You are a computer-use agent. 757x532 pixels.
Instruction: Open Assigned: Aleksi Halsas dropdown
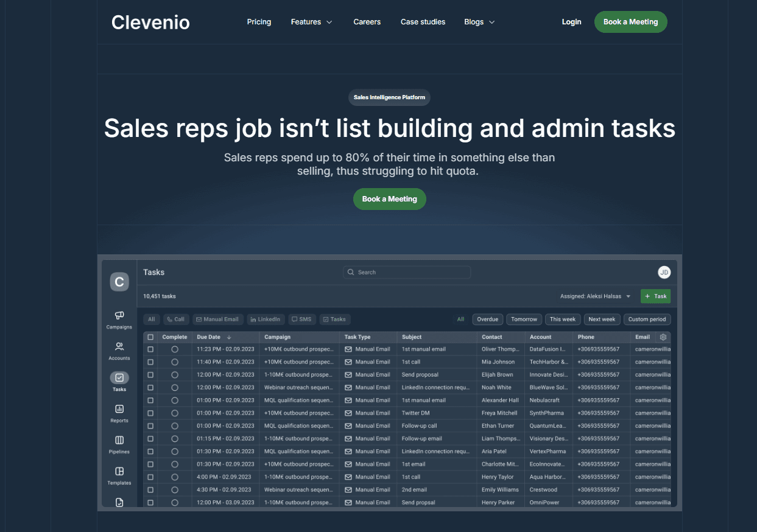pyautogui.click(x=596, y=296)
